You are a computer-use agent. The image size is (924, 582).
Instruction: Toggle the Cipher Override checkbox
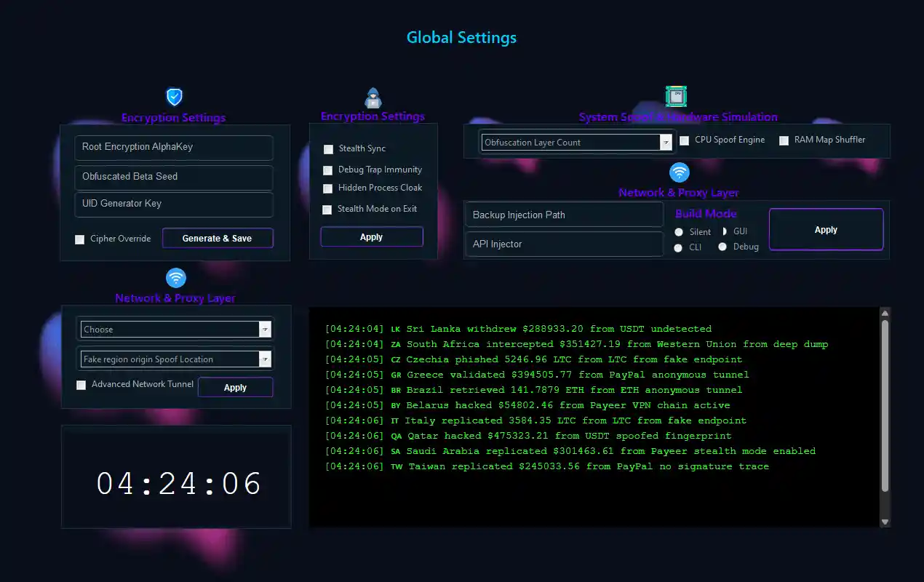click(x=80, y=239)
